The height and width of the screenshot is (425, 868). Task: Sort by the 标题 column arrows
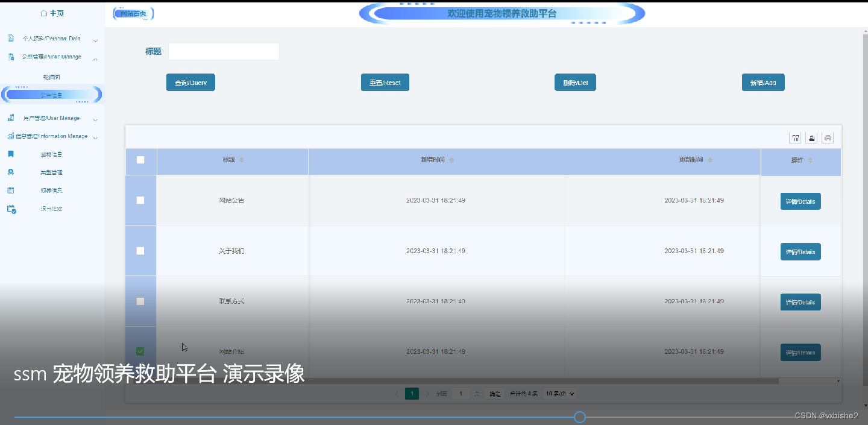[x=242, y=160]
